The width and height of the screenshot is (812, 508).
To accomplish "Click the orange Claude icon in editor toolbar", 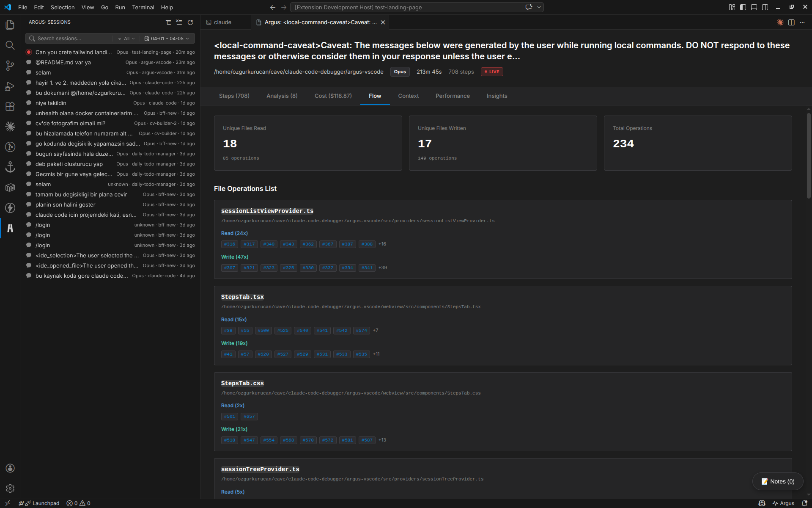I will coord(780,22).
